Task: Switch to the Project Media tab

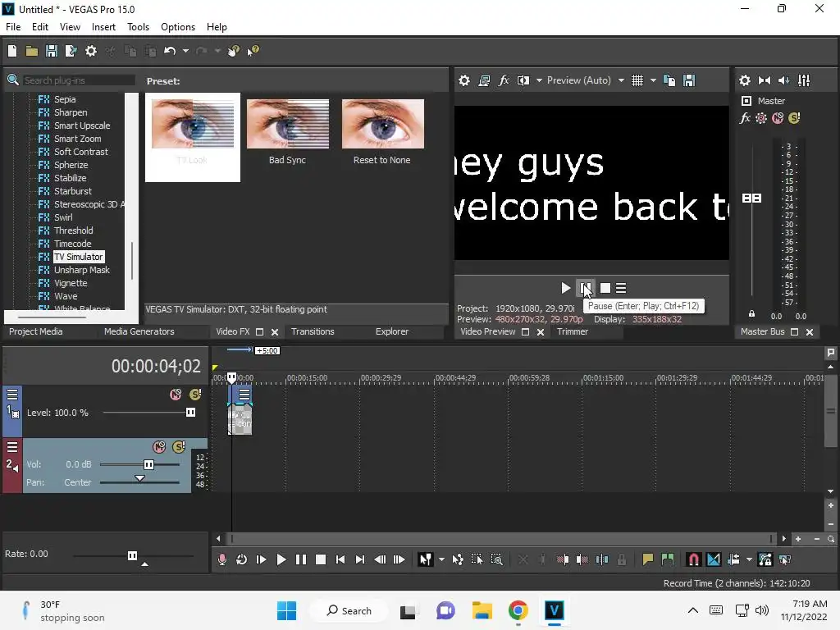Action: click(x=36, y=331)
